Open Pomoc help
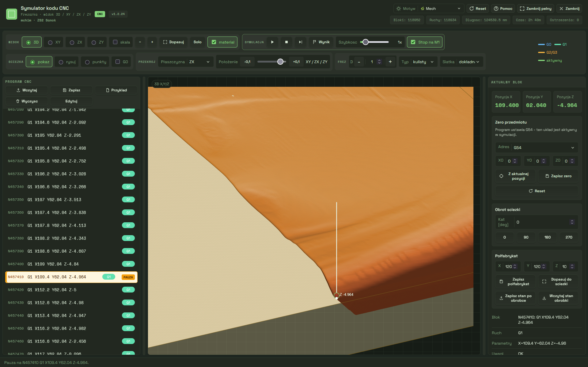588x367 pixels. [x=503, y=9]
